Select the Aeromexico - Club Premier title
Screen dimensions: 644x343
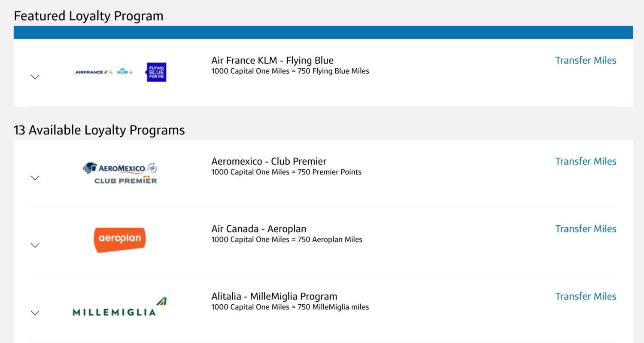click(x=269, y=162)
